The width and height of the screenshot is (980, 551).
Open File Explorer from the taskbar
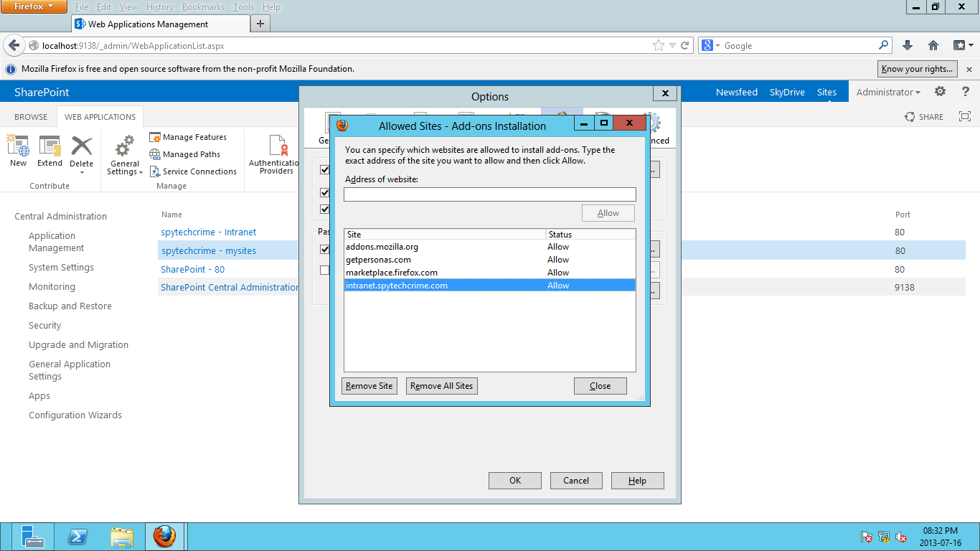tap(122, 537)
